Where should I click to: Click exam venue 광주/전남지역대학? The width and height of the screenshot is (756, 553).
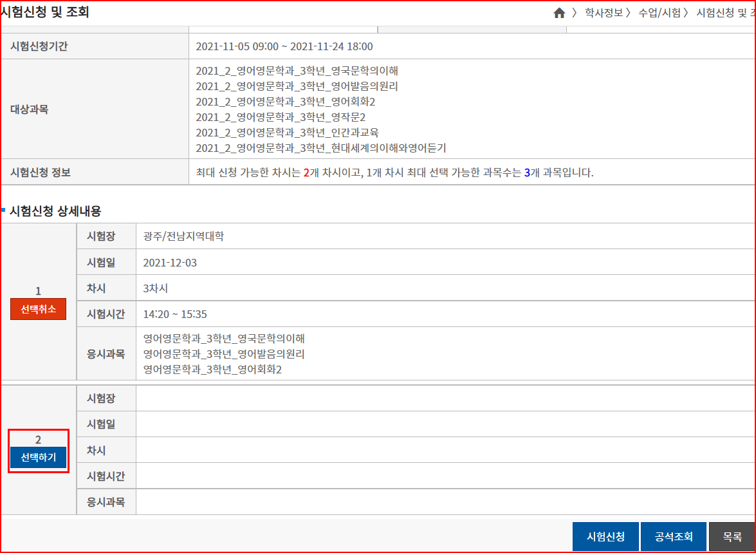click(184, 236)
